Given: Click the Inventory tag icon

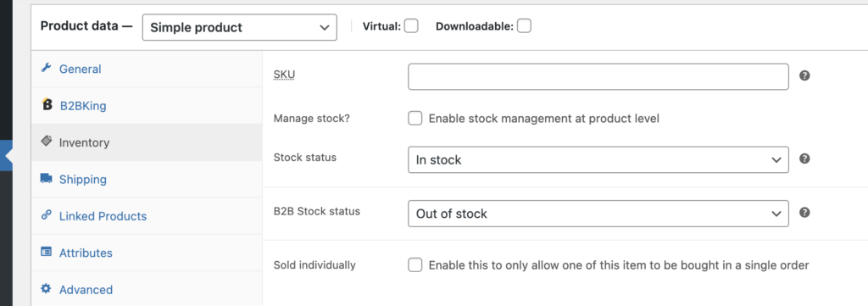Looking at the screenshot, I should coord(47,141).
